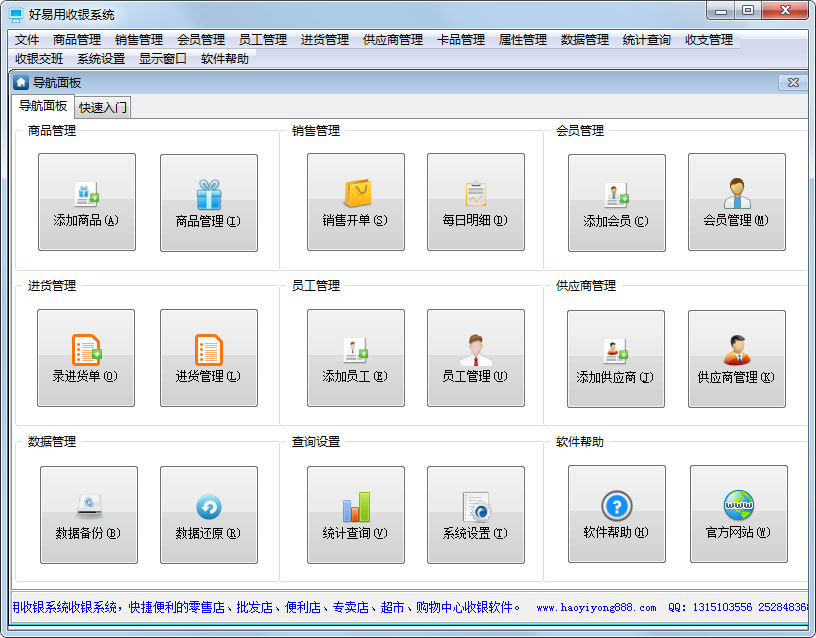Launch 销售开单(S) shopping bag icon
This screenshot has width=816, height=638.
click(x=355, y=202)
